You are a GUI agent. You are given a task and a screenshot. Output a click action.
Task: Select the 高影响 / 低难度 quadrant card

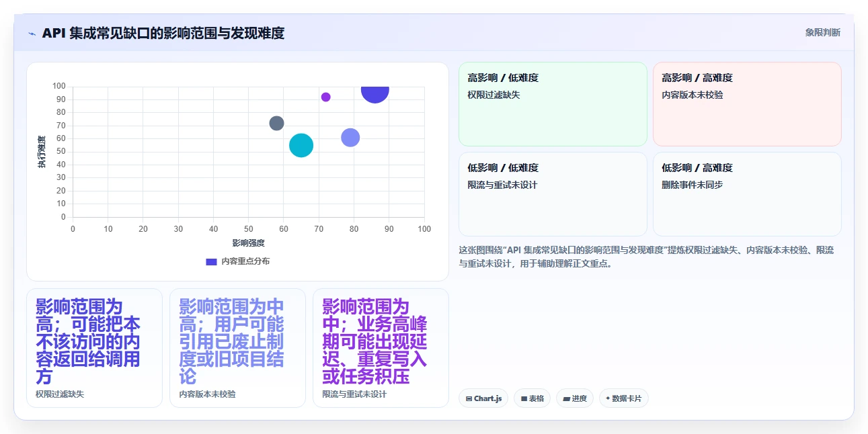point(553,104)
